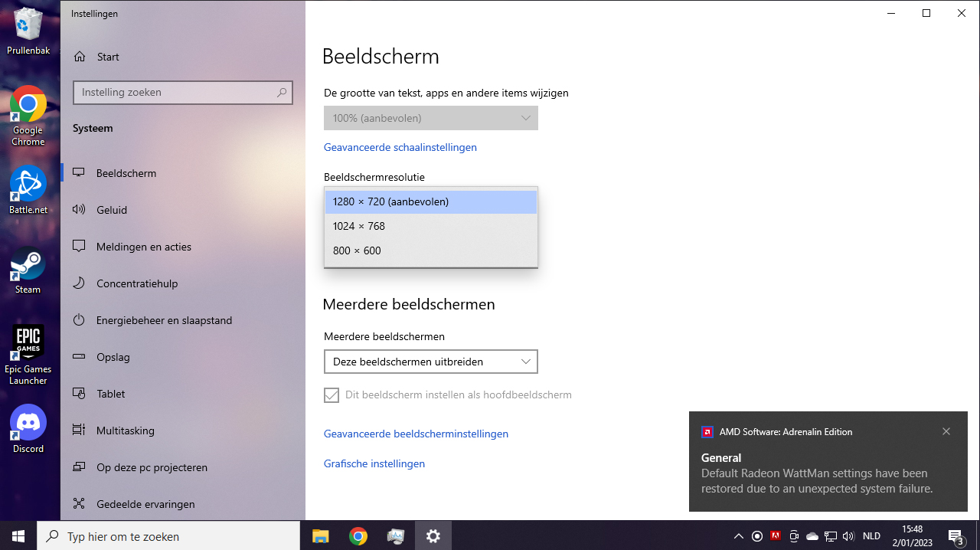Open Concentratiehulp moon icon
Image resolution: width=980 pixels, height=550 pixels.
pyautogui.click(x=78, y=283)
